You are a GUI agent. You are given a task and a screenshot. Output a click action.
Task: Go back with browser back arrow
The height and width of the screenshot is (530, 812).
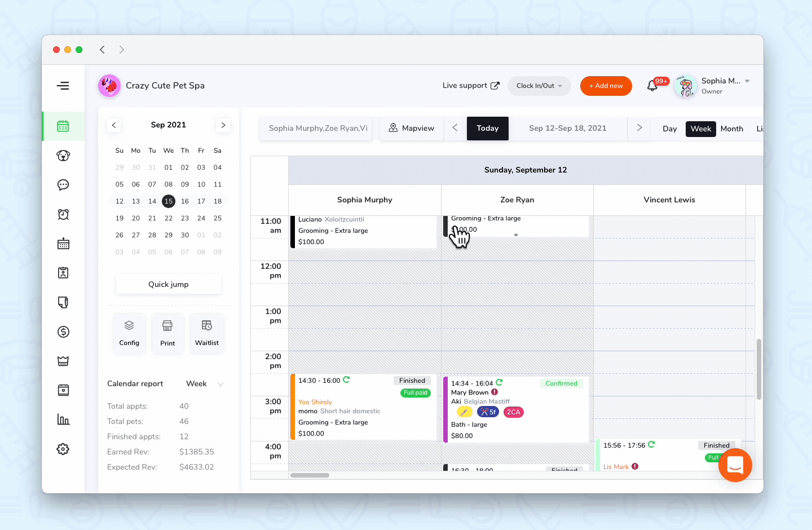pyautogui.click(x=102, y=50)
